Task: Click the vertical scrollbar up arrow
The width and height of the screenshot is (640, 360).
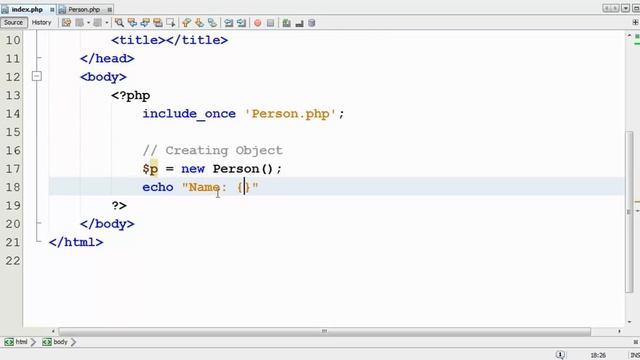Action: [x=629, y=36]
